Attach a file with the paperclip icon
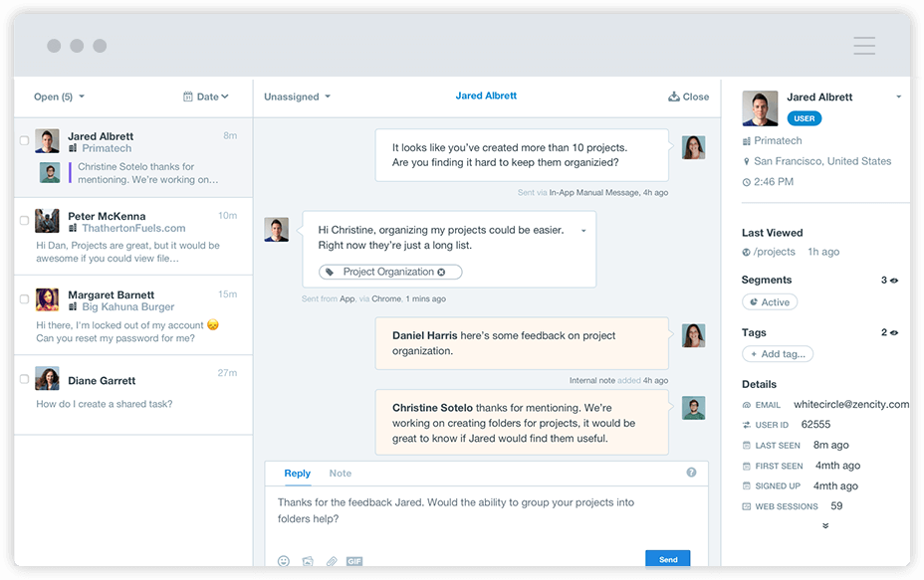 330,561
